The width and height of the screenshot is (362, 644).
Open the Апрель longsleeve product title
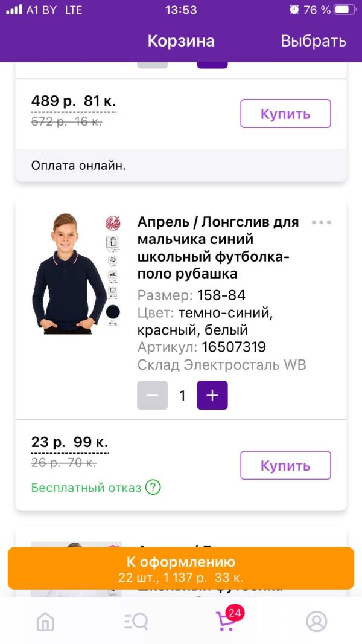pos(218,248)
